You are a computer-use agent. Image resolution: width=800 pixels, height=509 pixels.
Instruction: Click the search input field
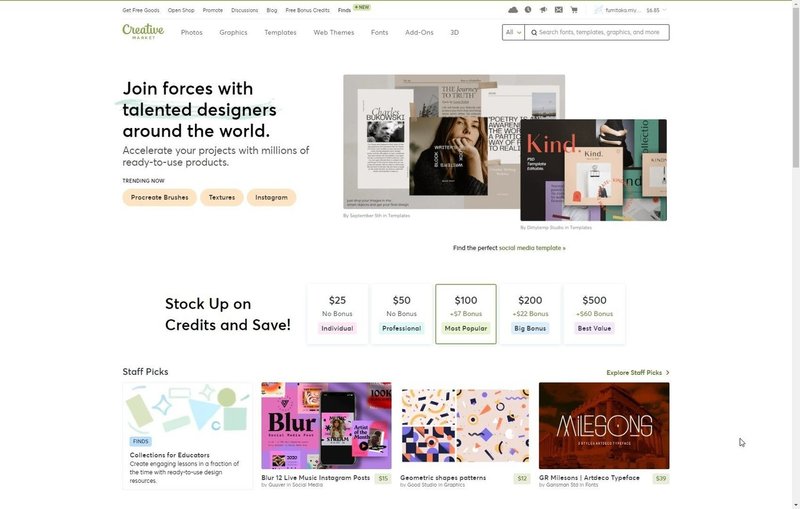tap(598, 32)
